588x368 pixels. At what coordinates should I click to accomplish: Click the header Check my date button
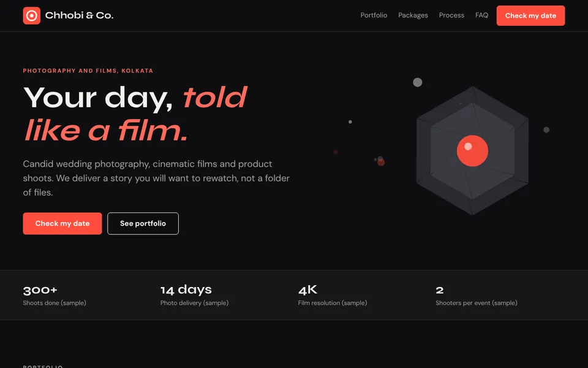[x=530, y=15]
